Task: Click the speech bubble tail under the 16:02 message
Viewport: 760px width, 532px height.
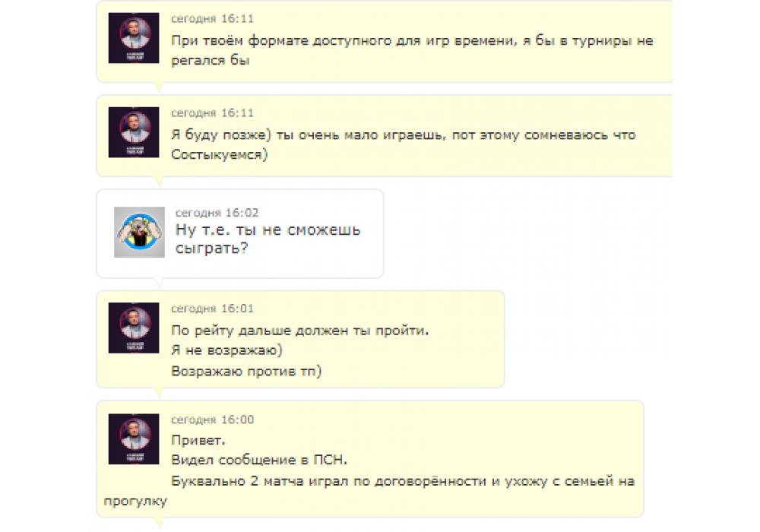Action: (x=158, y=283)
